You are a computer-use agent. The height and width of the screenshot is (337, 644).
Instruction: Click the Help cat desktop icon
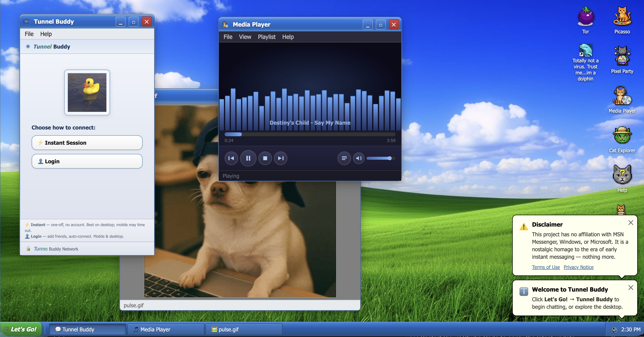pyautogui.click(x=622, y=179)
